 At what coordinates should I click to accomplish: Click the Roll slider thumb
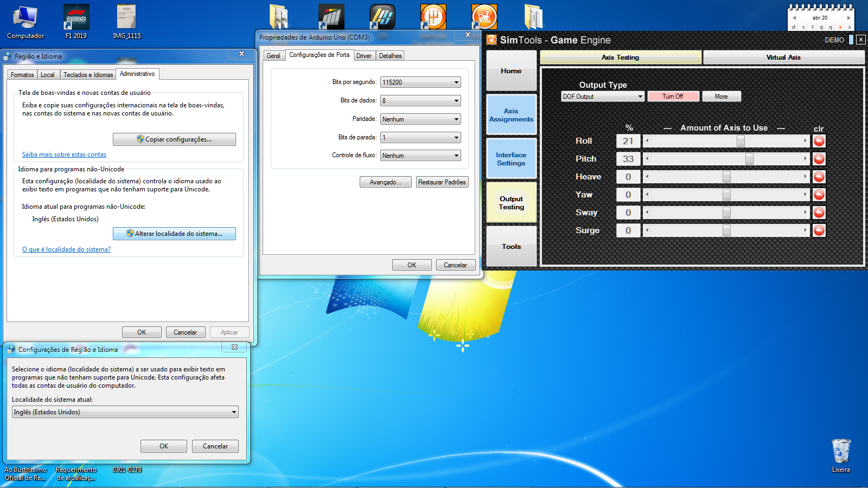point(741,141)
